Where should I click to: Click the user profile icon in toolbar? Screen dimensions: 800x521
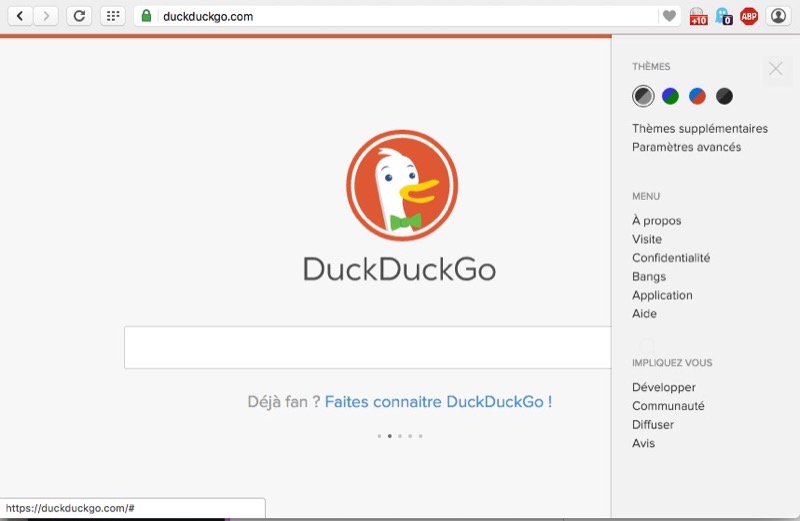(779, 16)
